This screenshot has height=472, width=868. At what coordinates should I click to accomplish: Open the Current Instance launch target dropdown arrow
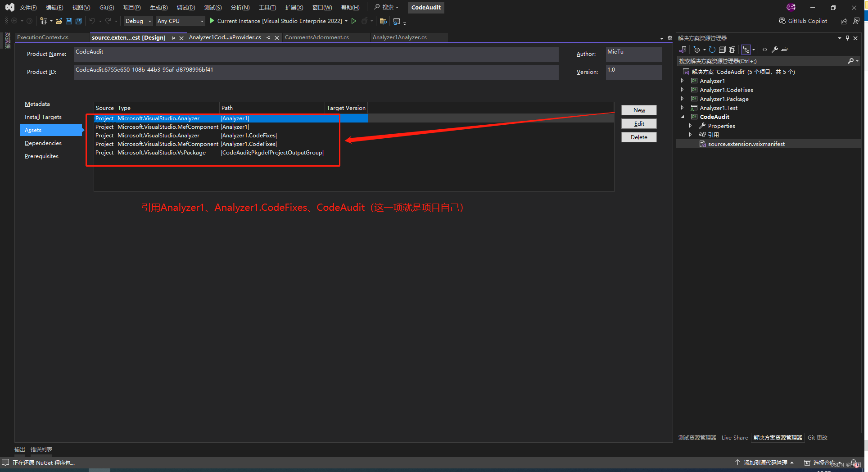[346, 21]
